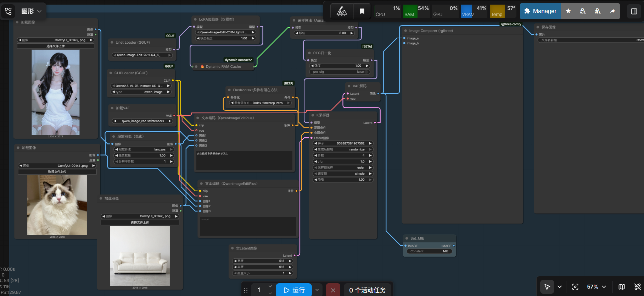Open the 缩放算法 lanczos selector
This screenshot has height=296, width=644.
pos(144,149)
